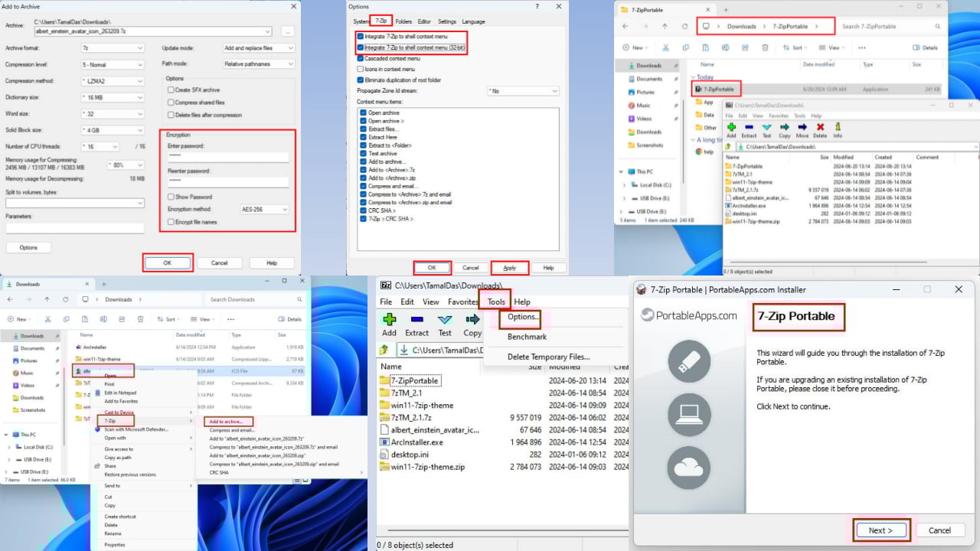This screenshot has width=980, height=551.
Task: Open the Update mode dropdown
Action: click(x=258, y=47)
